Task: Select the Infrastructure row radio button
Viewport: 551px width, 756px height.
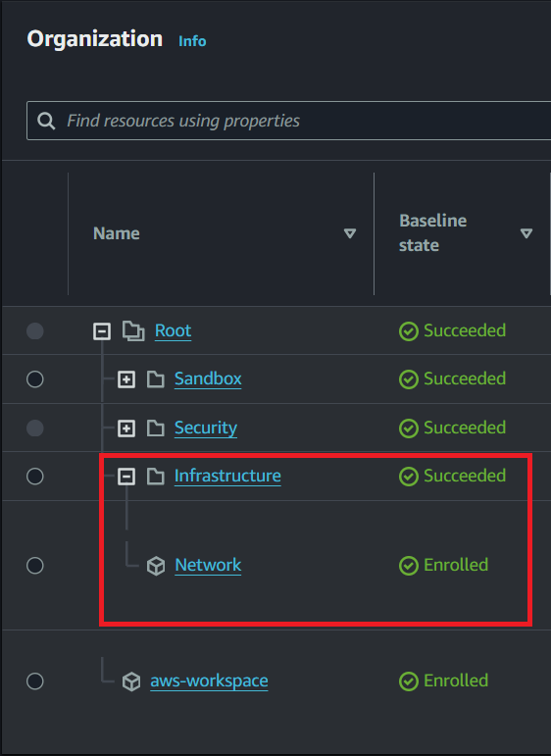Action: point(35,477)
